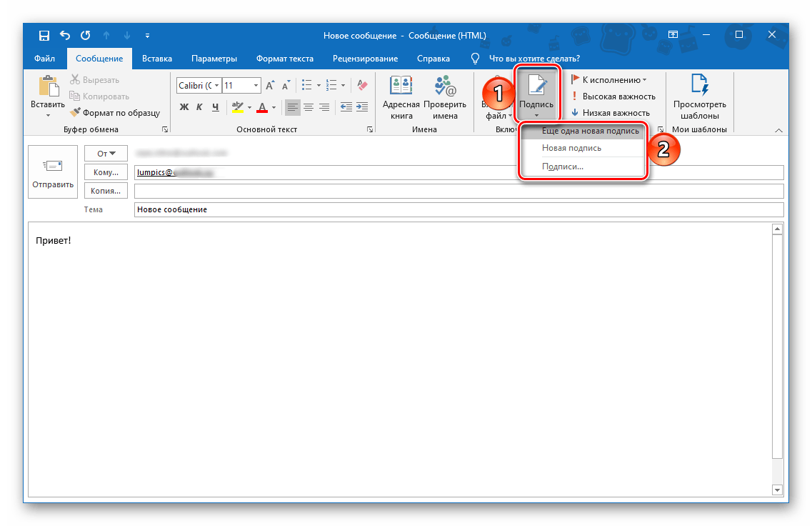Click Проверить имена check names
Image resolution: width=812 pixels, height=526 pixels.
(x=445, y=97)
